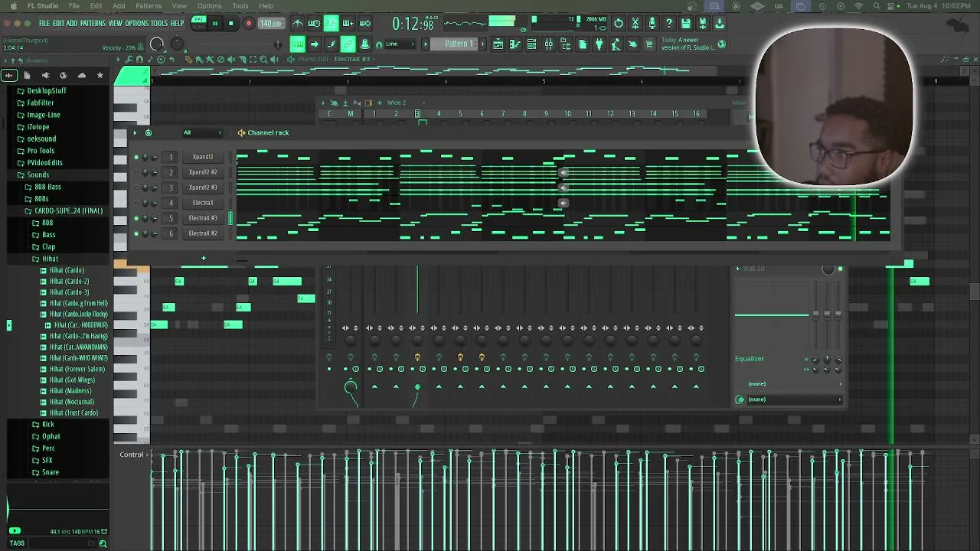Open the Channel rack view icon
Viewport: 980px width, 551px height.
coord(531,44)
